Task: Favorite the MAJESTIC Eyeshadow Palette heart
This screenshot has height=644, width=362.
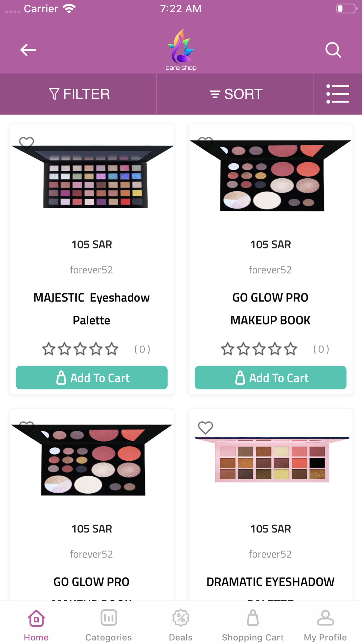Action: click(x=26, y=143)
